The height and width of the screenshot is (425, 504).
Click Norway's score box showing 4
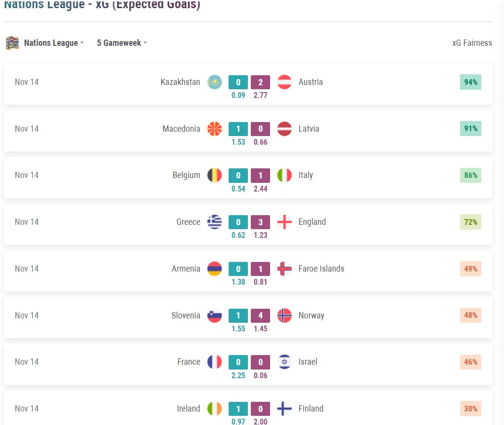click(260, 315)
